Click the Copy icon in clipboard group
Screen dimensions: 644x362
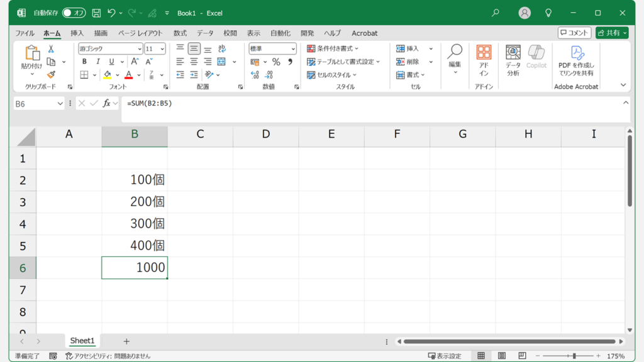pyautogui.click(x=51, y=62)
